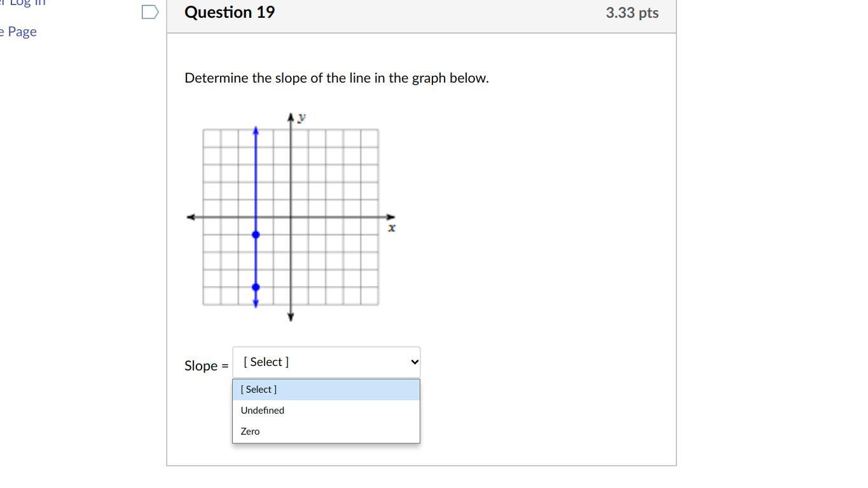Click the lower blue point on the line
This screenshot has height=488, width=868.
(x=256, y=287)
